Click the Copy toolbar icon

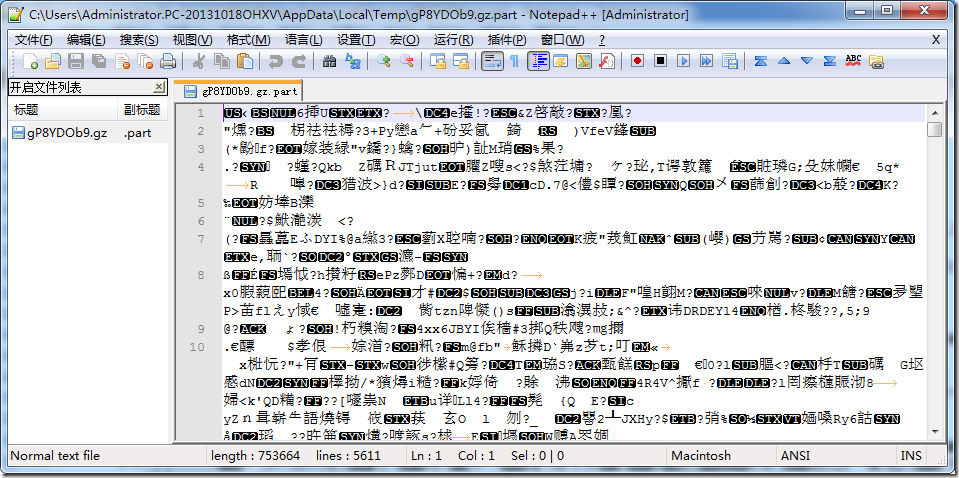221,61
